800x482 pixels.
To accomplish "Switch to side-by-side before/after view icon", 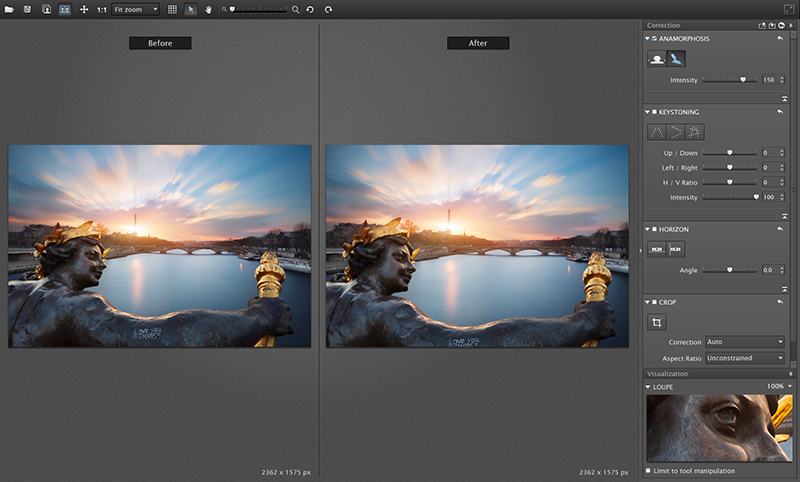I will click(64, 9).
